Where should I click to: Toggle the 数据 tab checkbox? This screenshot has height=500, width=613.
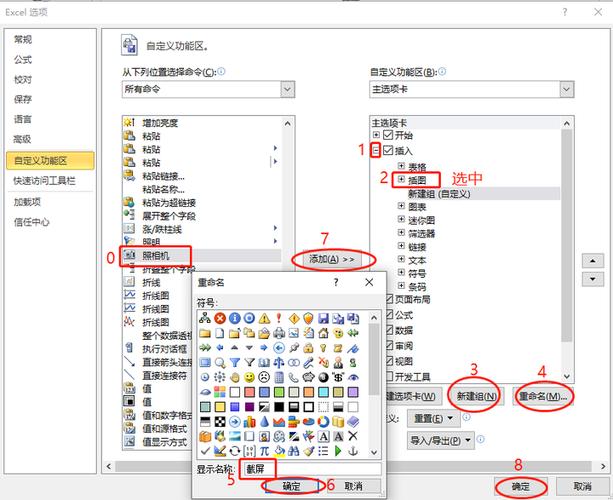click(389, 330)
